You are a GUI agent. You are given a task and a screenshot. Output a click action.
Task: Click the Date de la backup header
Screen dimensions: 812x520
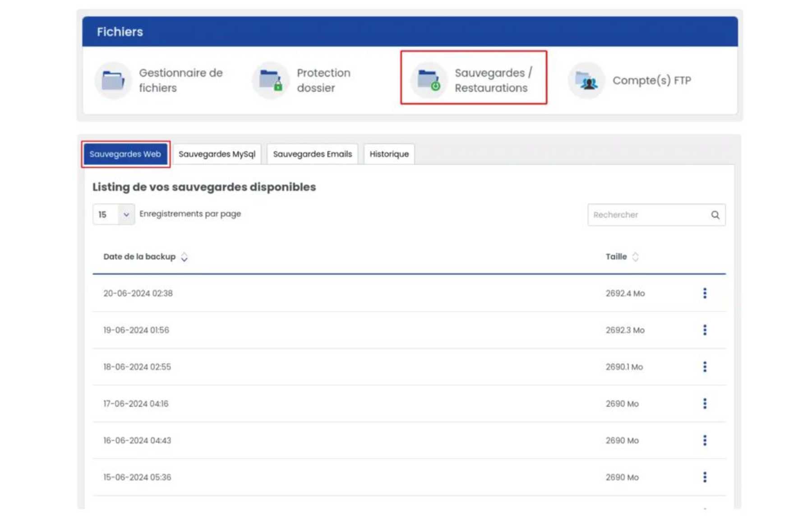(x=139, y=257)
